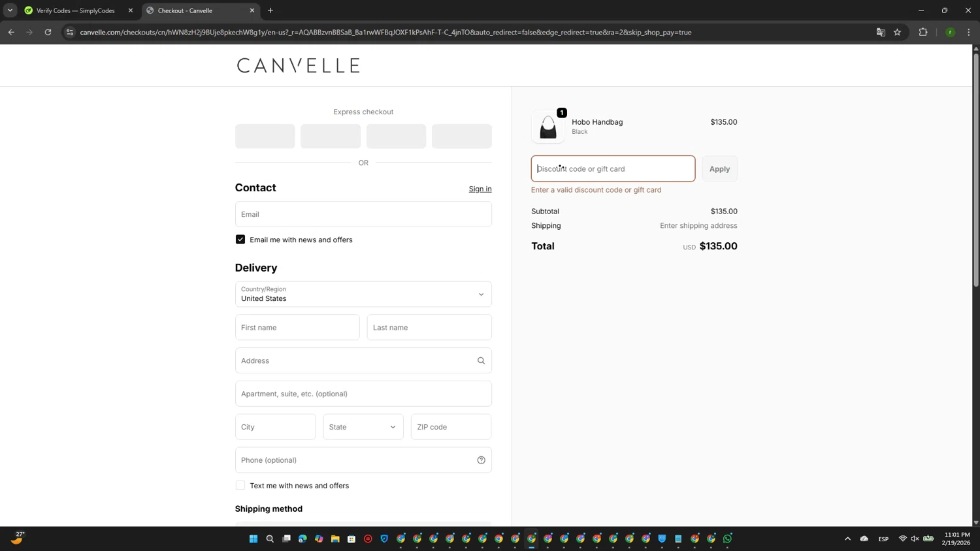Go back using the browser back arrow

click(11, 32)
